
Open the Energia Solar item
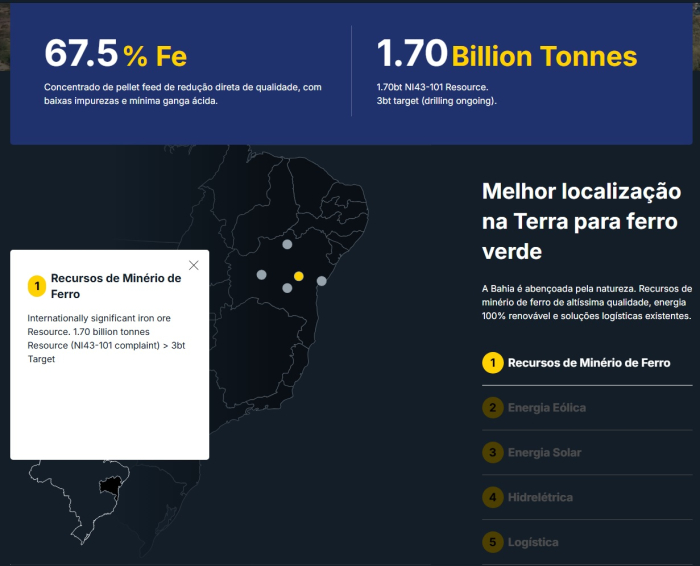[x=544, y=453]
